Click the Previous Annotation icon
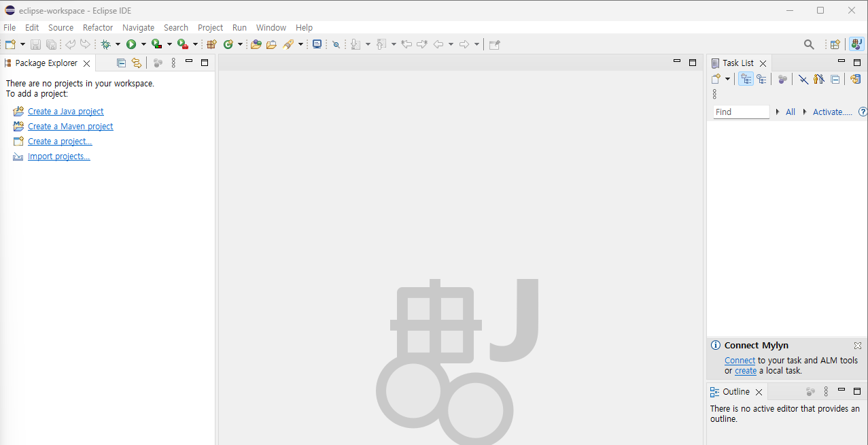The width and height of the screenshot is (868, 445). (381, 44)
